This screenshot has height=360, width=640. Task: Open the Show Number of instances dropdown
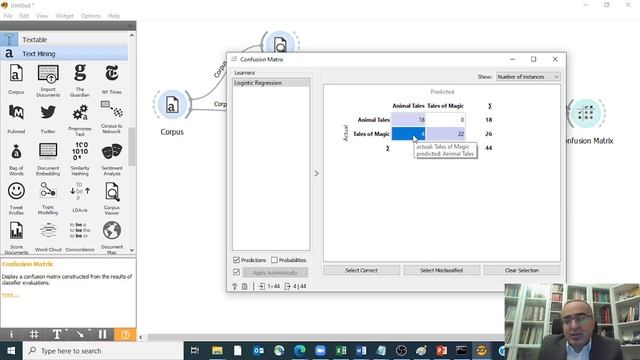[528, 77]
